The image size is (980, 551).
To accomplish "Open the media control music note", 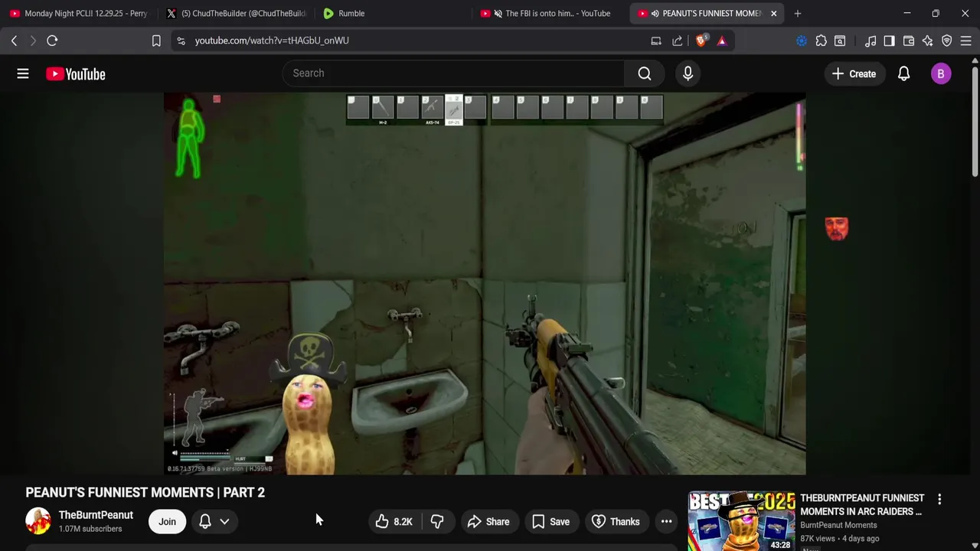I will 871,41.
